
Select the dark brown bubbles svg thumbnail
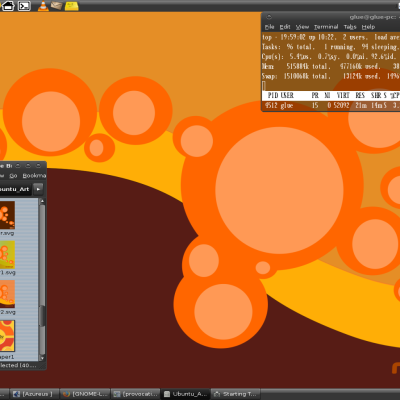click(x=7, y=215)
